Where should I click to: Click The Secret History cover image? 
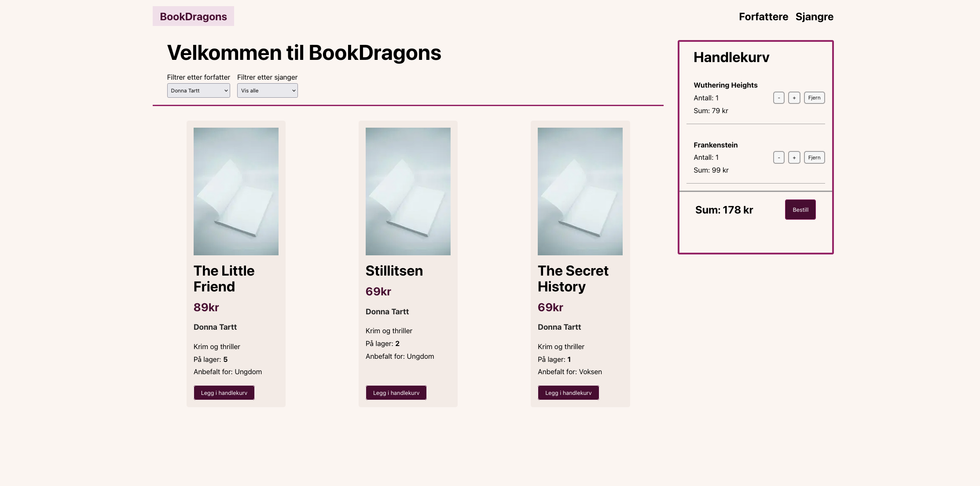click(580, 191)
